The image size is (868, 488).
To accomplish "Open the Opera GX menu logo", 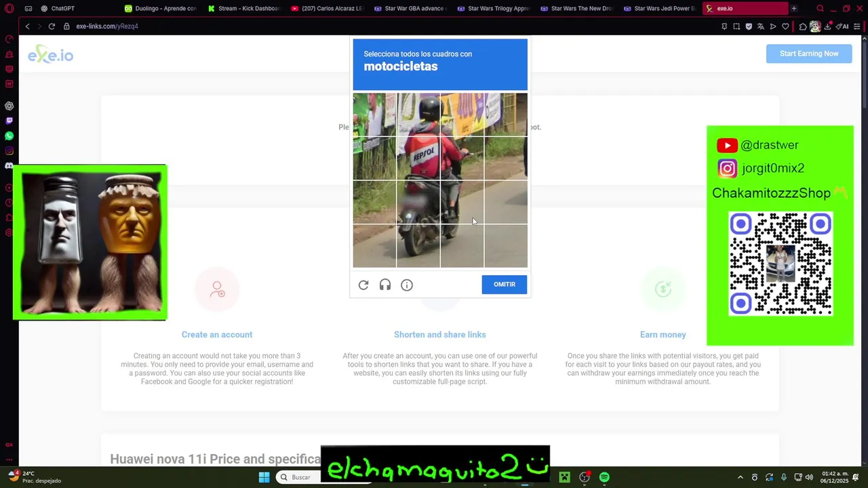I will pos(9,8).
